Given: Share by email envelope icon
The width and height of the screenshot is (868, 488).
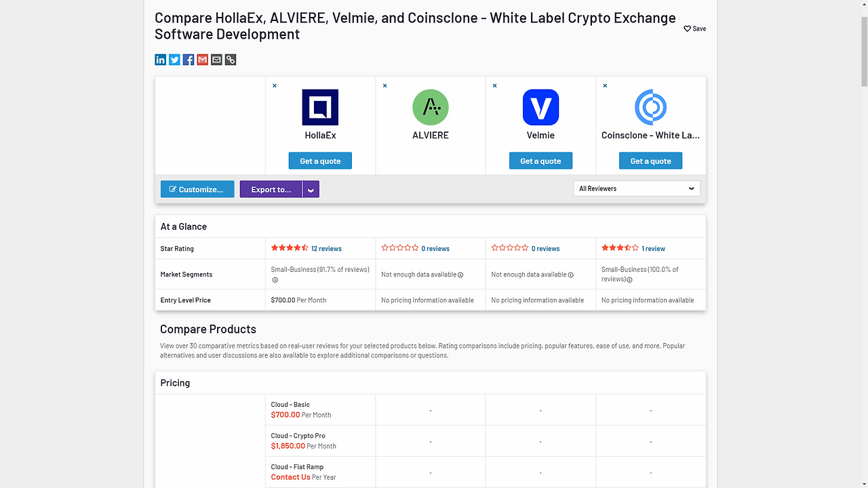Looking at the screenshot, I should tap(216, 60).
